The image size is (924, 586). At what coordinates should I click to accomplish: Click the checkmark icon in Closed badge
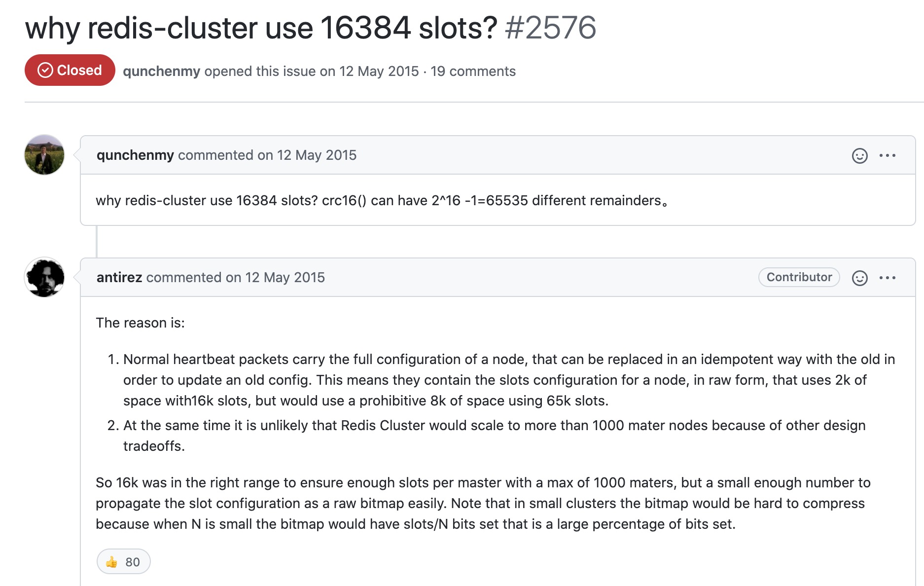(x=45, y=70)
